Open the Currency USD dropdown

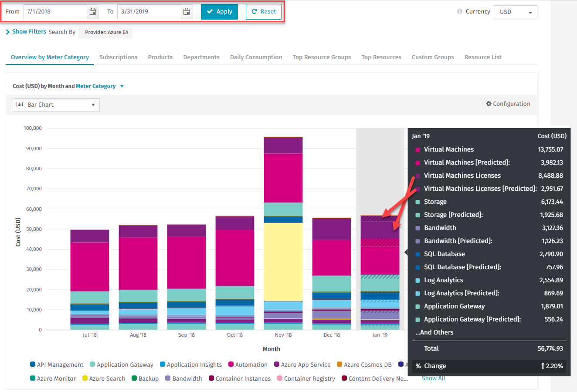pos(515,12)
